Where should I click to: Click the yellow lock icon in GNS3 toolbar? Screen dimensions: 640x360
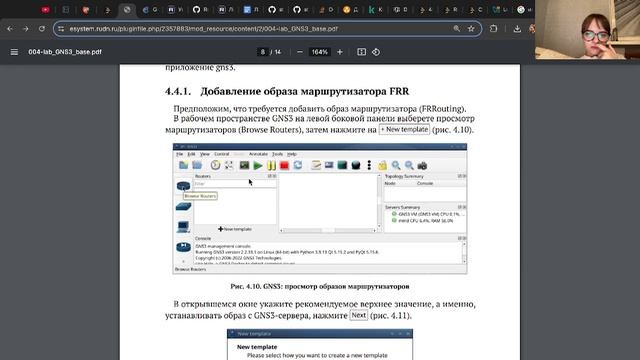click(382, 165)
